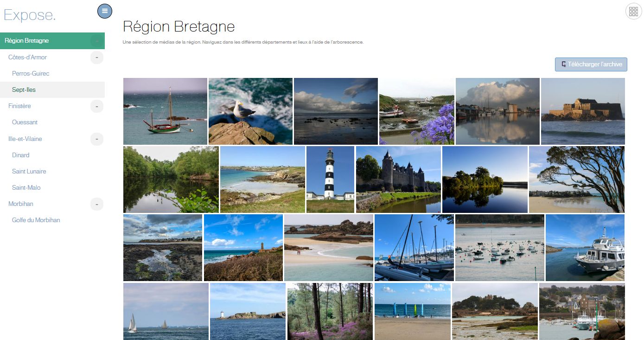Open the Côtes-d'Armor department
644x340 pixels.
pyautogui.click(x=27, y=57)
